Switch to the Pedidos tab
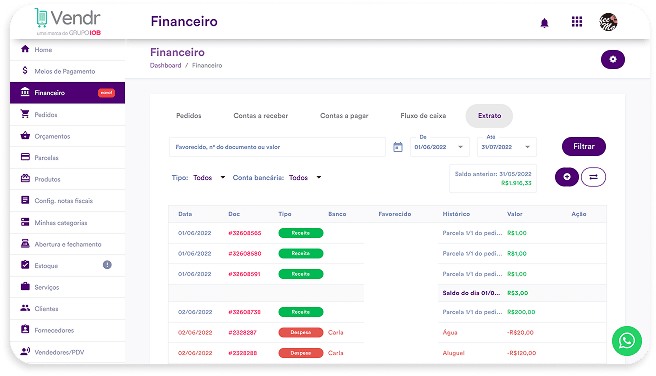Image resolution: width=656 pixels, height=376 pixels. pyautogui.click(x=189, y=116)
